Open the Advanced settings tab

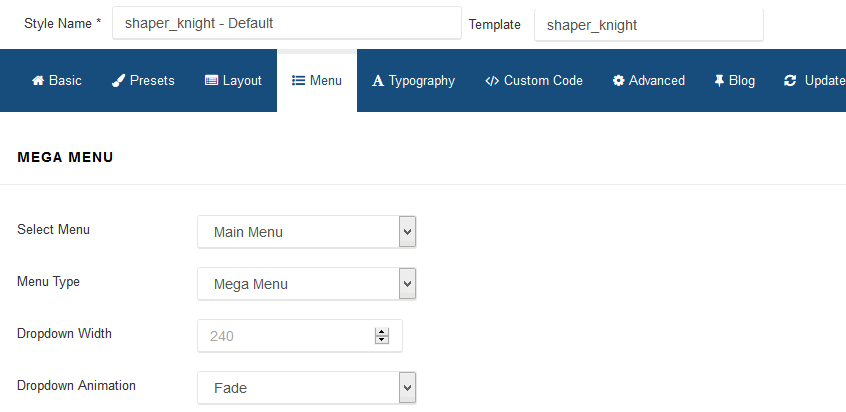(648, 81)
